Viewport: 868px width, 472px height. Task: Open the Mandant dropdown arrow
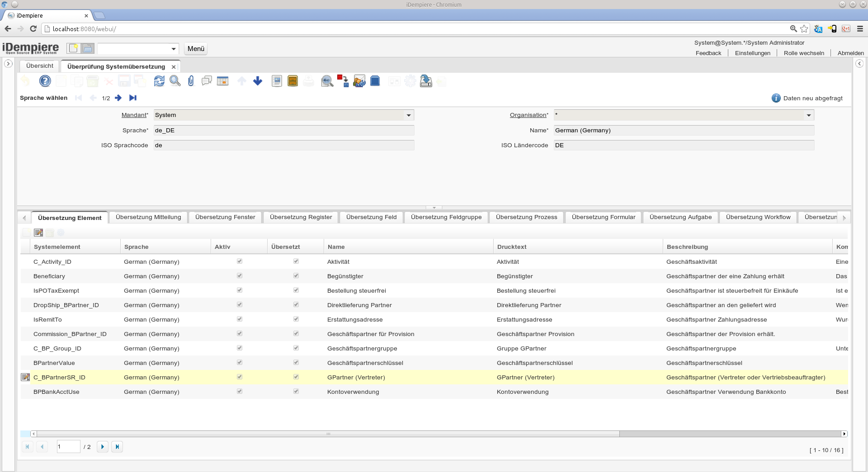409,115
